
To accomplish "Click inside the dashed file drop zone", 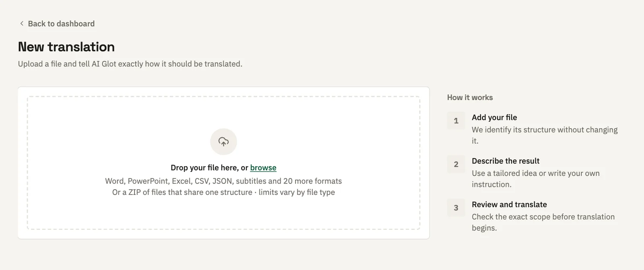I will (x=223, y=163).
